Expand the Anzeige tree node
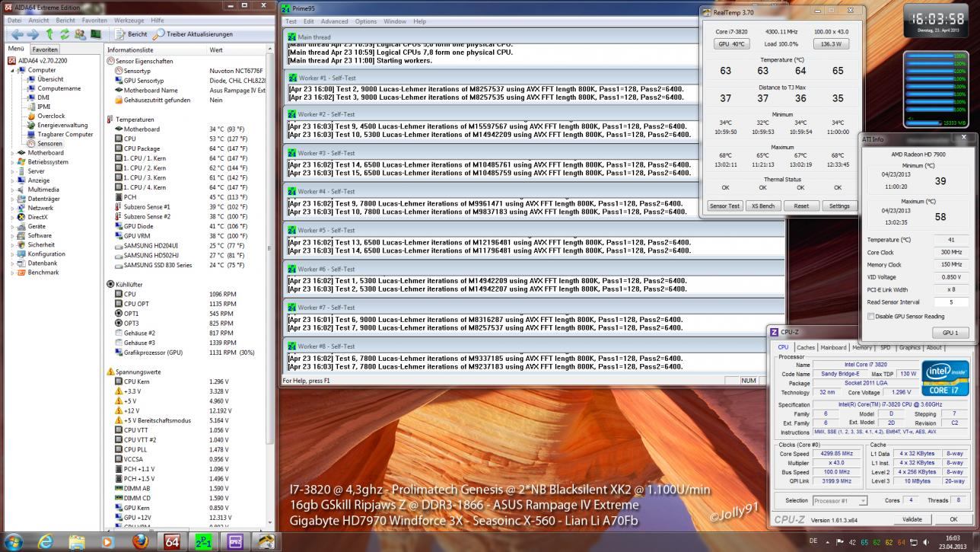Image resolution: width=980 pixels, height=552 pixels. coord(12,180)
